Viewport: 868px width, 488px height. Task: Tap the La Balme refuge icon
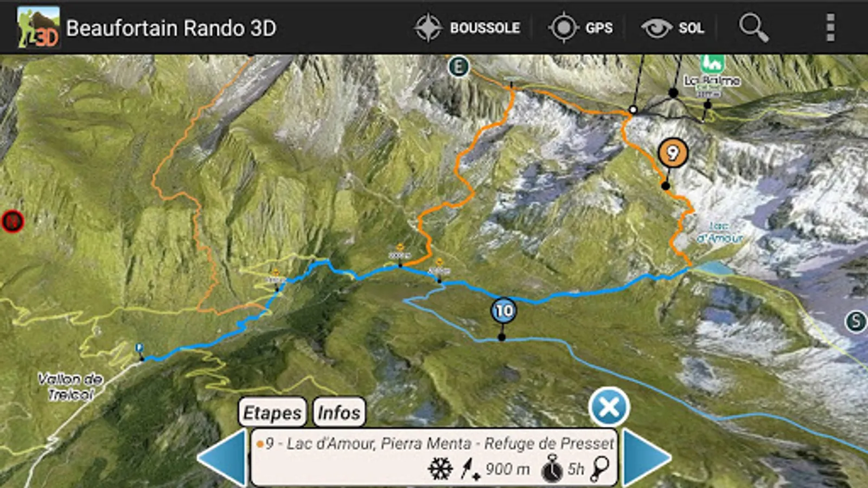click(712, 63)
